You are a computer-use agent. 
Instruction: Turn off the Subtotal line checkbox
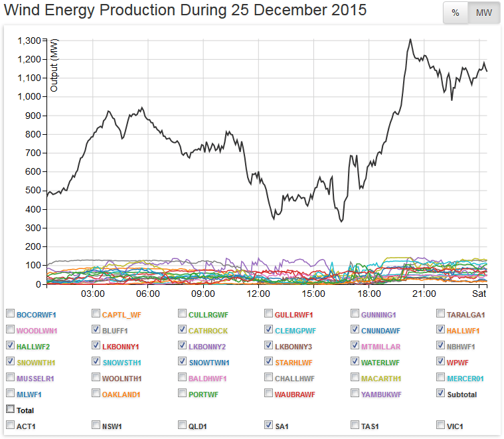pos(442,394)
